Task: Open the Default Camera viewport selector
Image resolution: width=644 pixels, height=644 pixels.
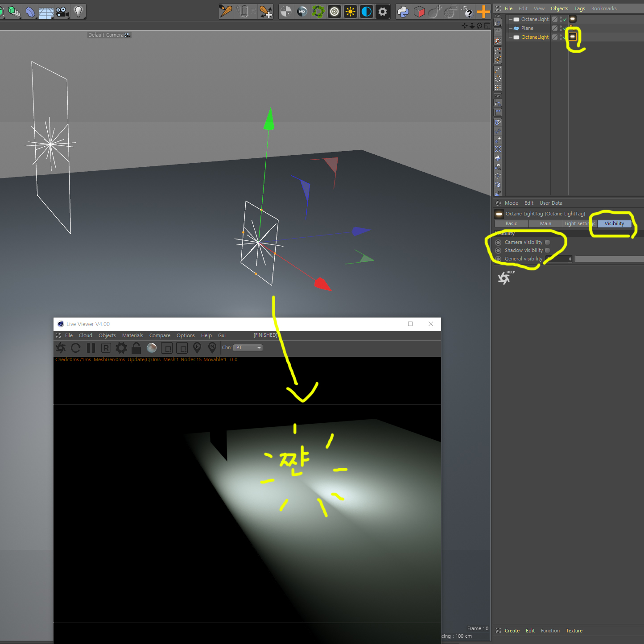Action: click(109, 35)
